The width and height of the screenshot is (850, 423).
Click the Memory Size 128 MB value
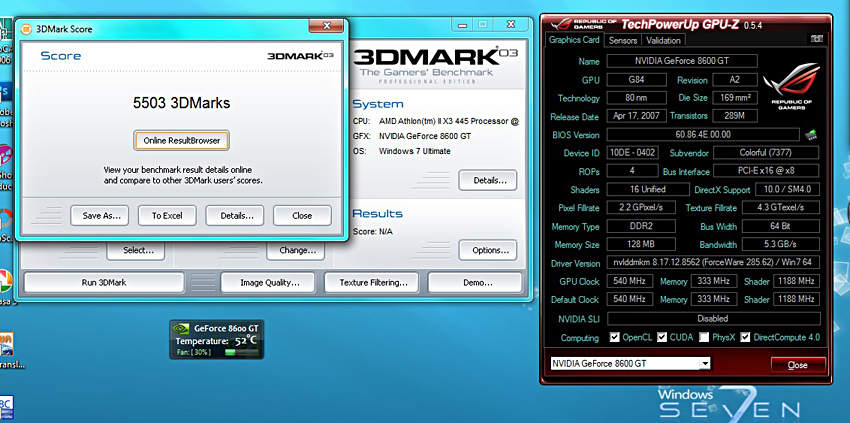(641, 244)
